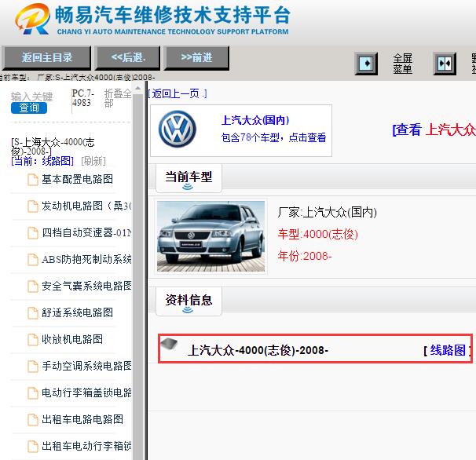Click the full-screen expand panel icon
The image size is (476, 460).
pos(366,64)
